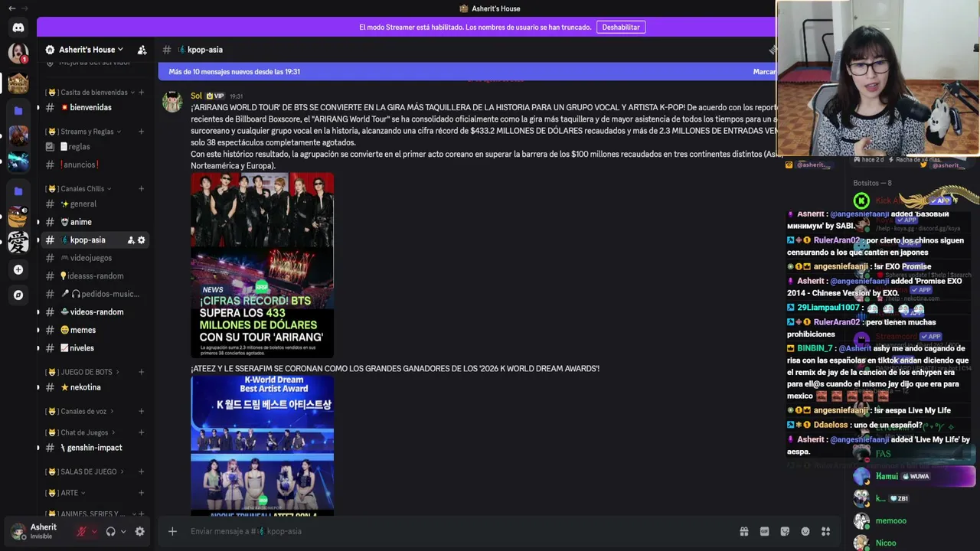Open the server with the kanji icon
The image size is (980, 551).
(18, 242)
